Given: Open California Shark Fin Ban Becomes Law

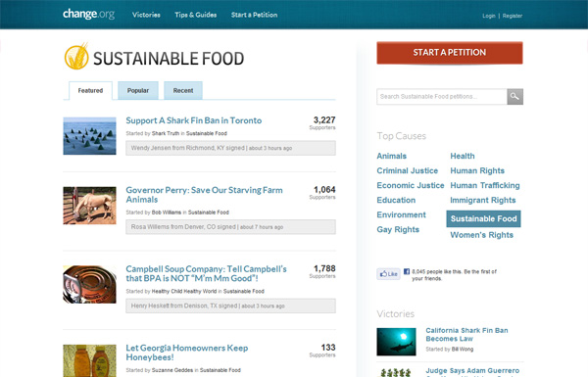Looking at the screenshot, I should [466, 335].
